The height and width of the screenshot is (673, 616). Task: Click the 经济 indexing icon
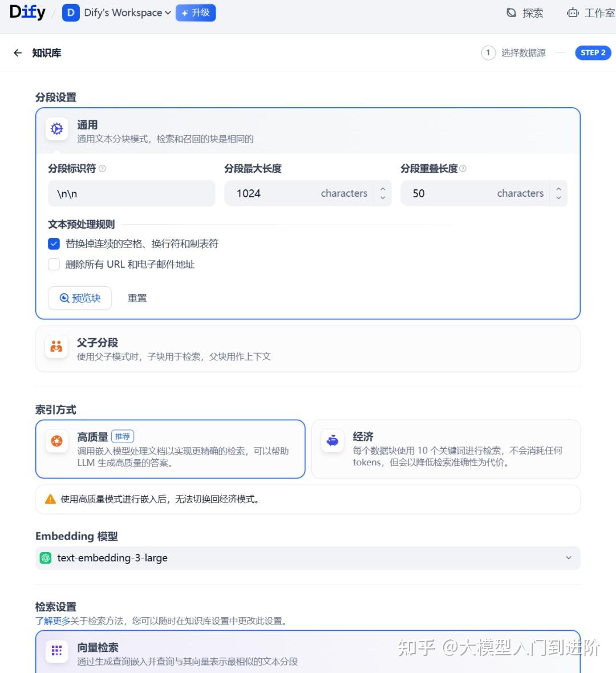[331, 440]
